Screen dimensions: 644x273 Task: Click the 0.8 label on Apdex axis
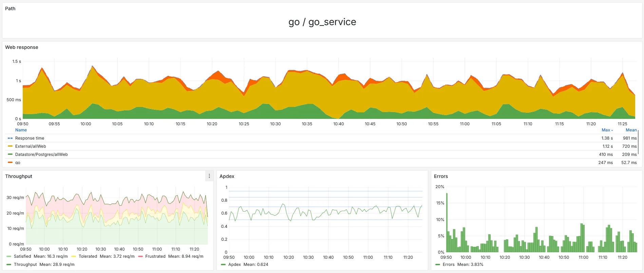[224, 200]
